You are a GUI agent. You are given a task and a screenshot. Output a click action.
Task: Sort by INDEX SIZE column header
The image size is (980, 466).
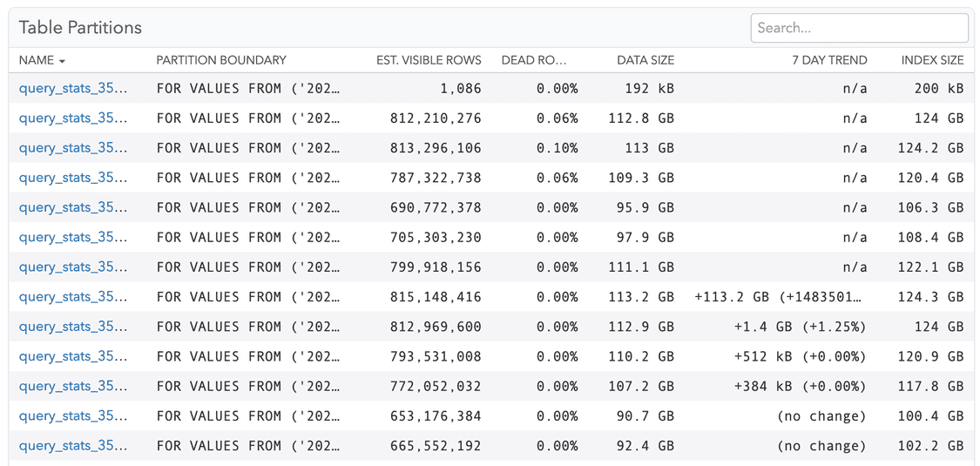tap(932, 61)
